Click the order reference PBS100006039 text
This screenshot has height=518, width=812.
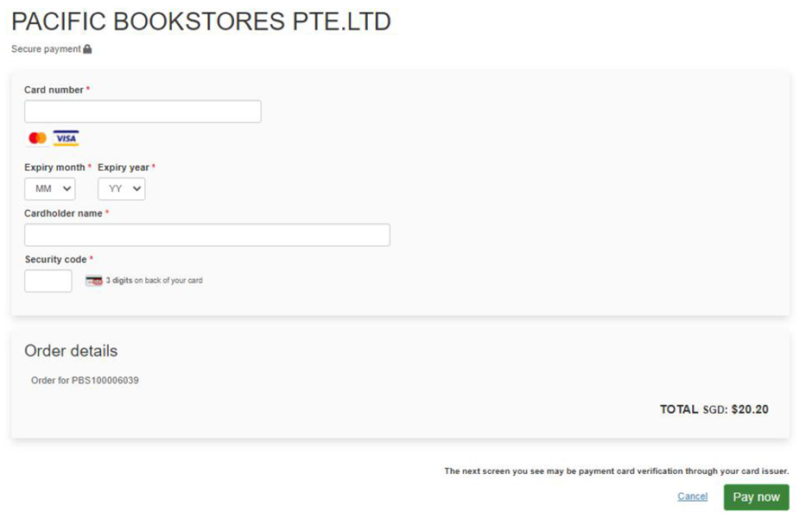(x=105, y=381)
